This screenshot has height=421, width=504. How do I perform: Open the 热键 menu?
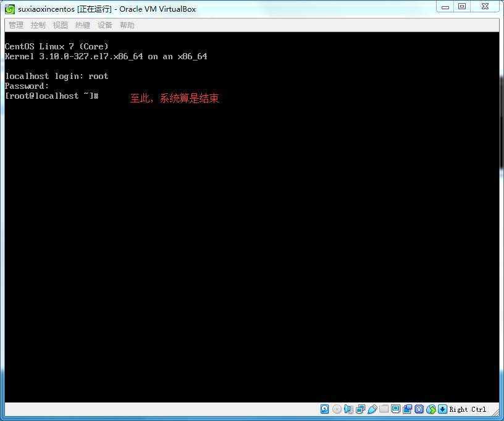pyautogui.click(x=83, y=25)
